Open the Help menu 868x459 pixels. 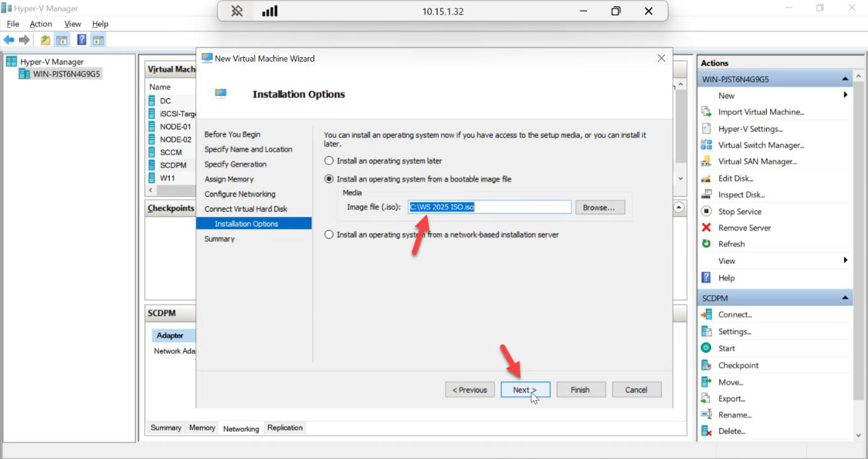[x=101, y=24]
